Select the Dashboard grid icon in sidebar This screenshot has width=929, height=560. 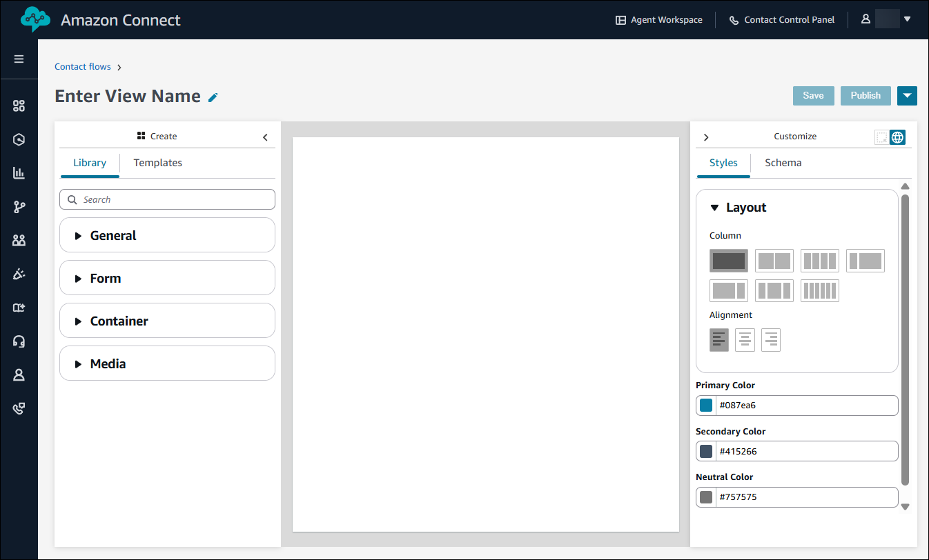[19, 105]
